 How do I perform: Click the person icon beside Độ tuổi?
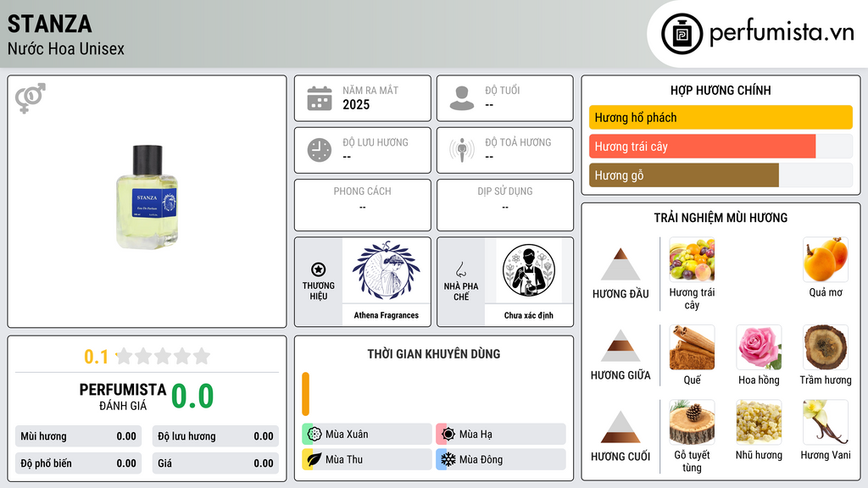[x=462, y=98]
